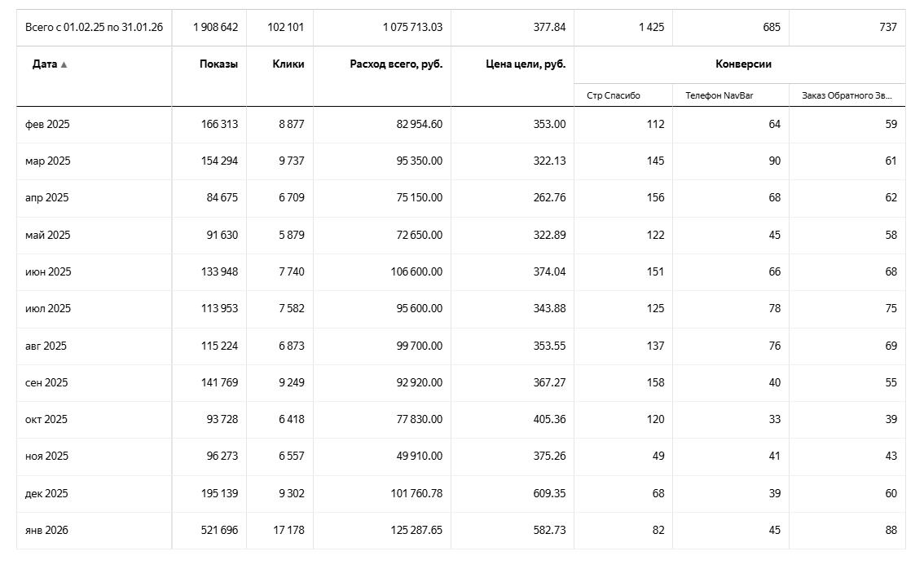Select the 521 696 impressions cell

tap(219, 531)
